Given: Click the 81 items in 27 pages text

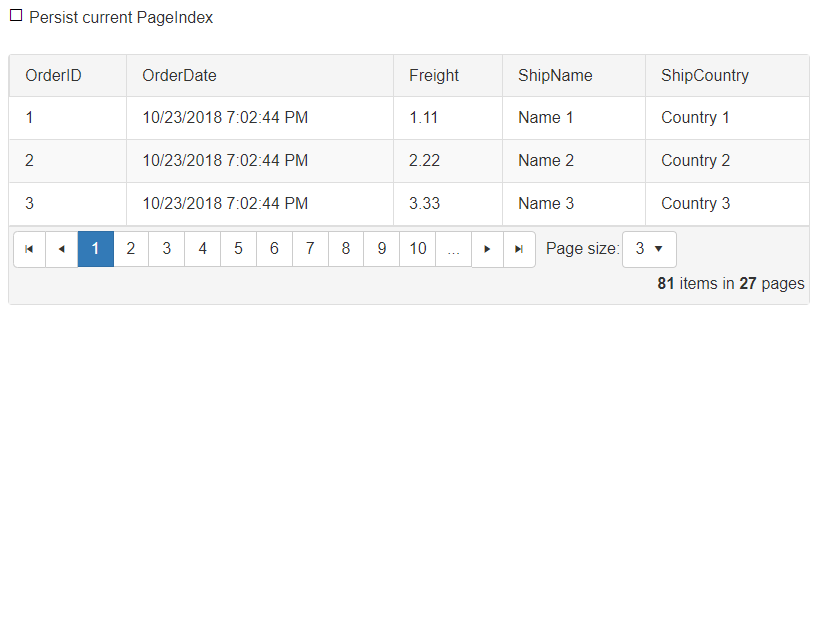Looking at the screenshot, I should click(731, 284).
